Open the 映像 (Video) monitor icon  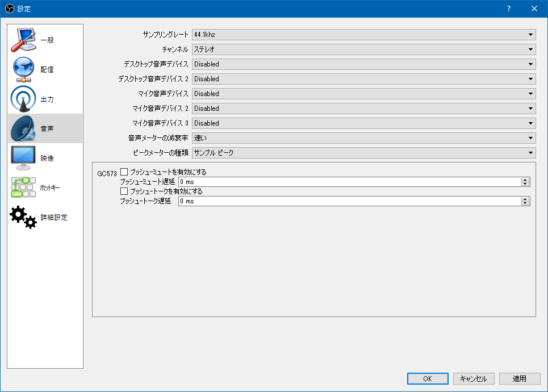point(23,158)
